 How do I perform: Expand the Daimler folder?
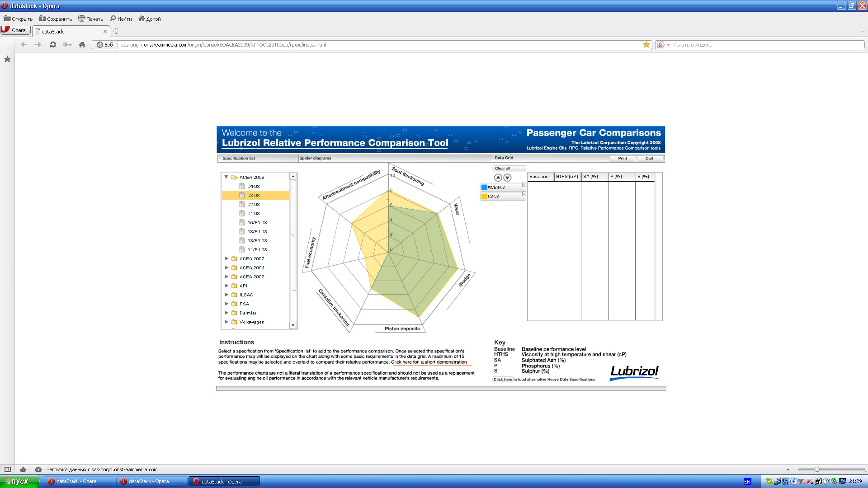(226, 313)
